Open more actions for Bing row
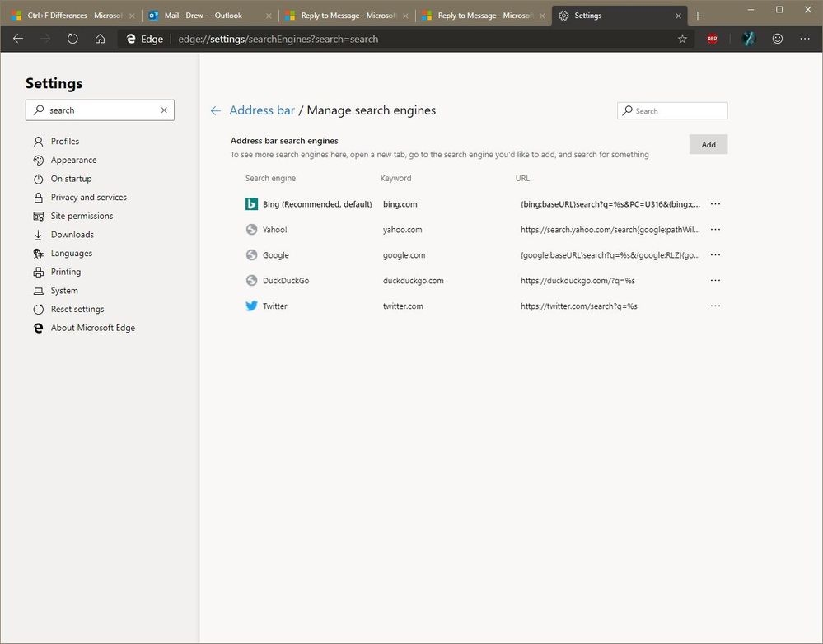This screenshot has height=644, width=823. tap(715, 204)
